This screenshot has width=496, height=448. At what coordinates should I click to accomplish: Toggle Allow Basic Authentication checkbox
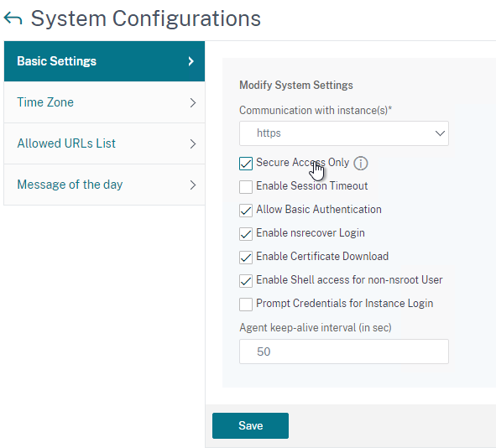(246, 211)
